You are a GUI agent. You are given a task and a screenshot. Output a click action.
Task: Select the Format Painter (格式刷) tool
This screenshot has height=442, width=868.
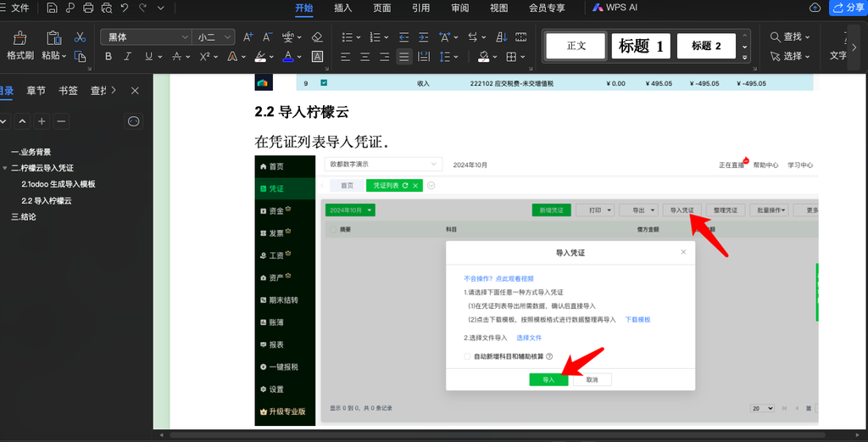click(20, 46)
